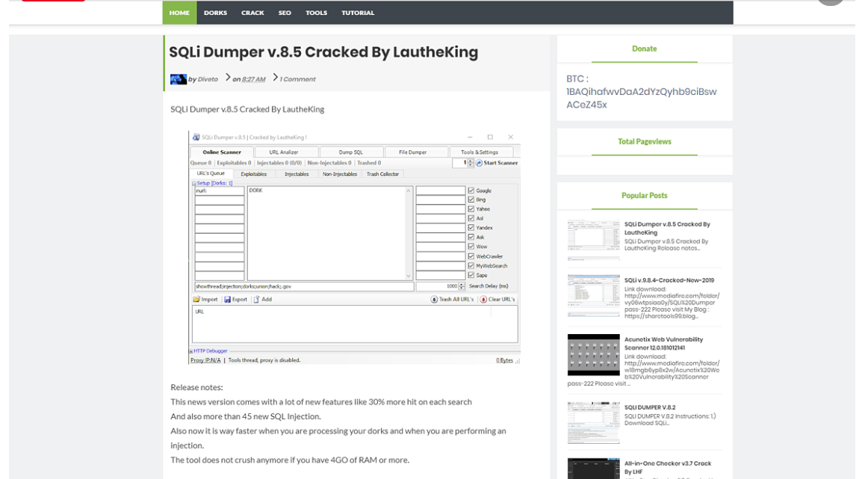Image resolution: width=868 pixels, height=479 pixels.
Task: Click the Trash All URL's icon
Action: pyautogui.click(x=434, y=300)
